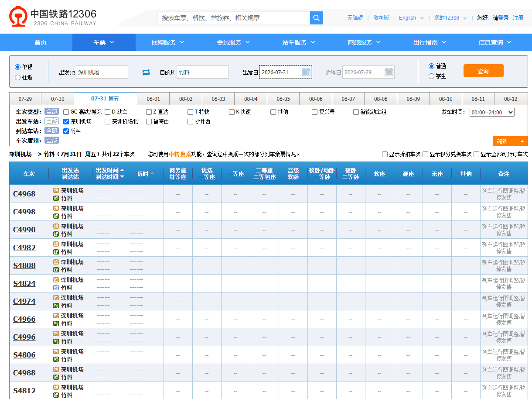Check K-快速 train type
The image size is (532, 399).
(232, 112)
